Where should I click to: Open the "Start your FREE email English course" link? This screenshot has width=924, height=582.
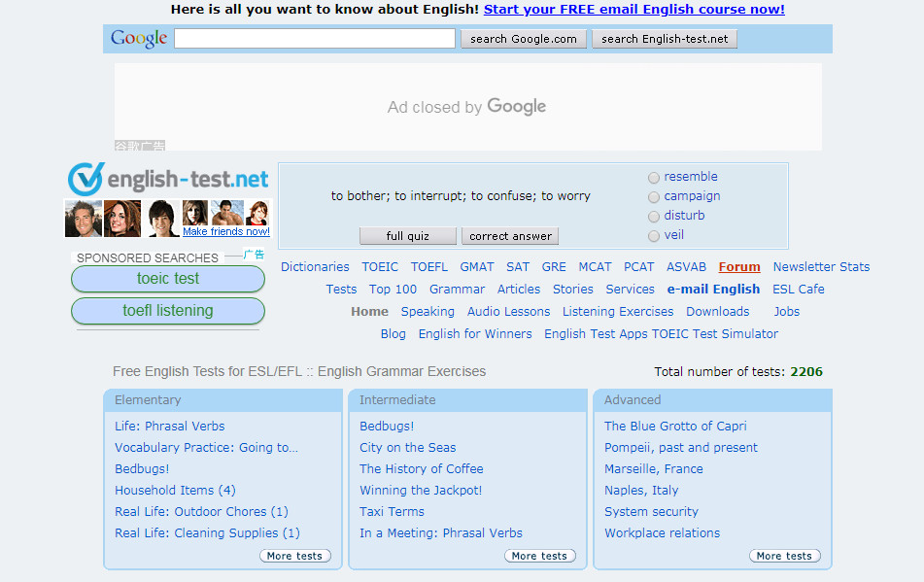[633, 10]
